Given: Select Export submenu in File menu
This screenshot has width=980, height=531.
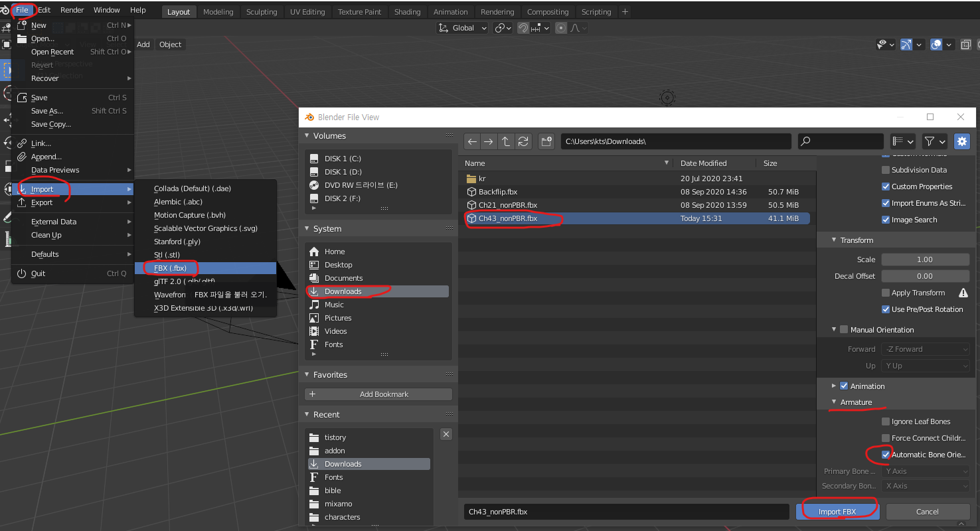Looking at the screenshot, I should tap(73, 202).
